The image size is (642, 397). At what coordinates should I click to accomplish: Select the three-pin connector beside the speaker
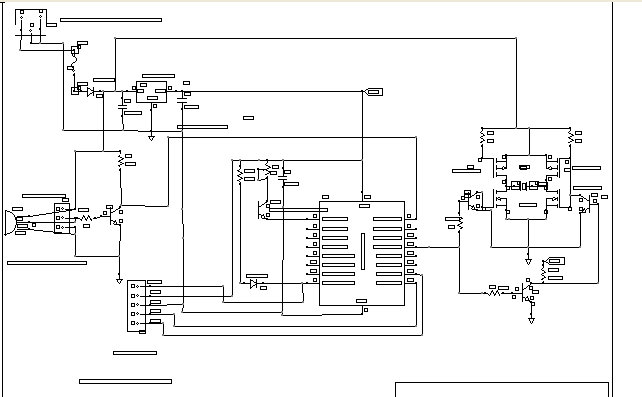(x=62, y=218)
